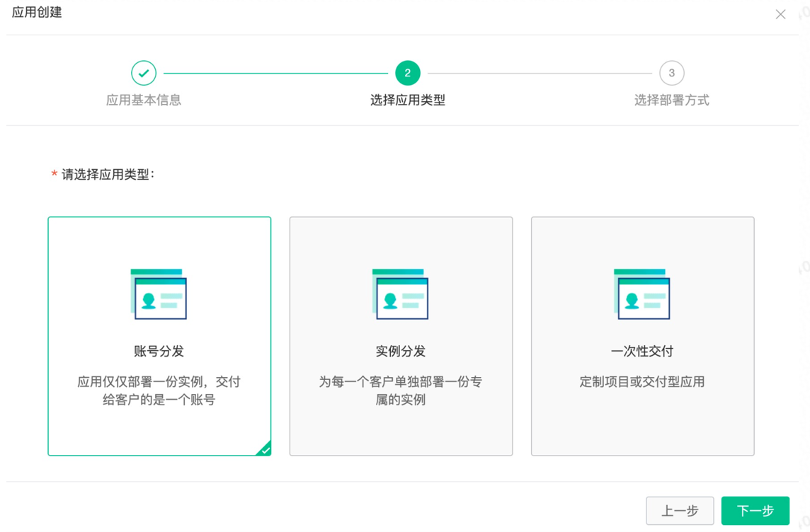Screen dimensions: 810x532
Task: Select the 账号分发 application type card
Action: click(x=159, y=336)
